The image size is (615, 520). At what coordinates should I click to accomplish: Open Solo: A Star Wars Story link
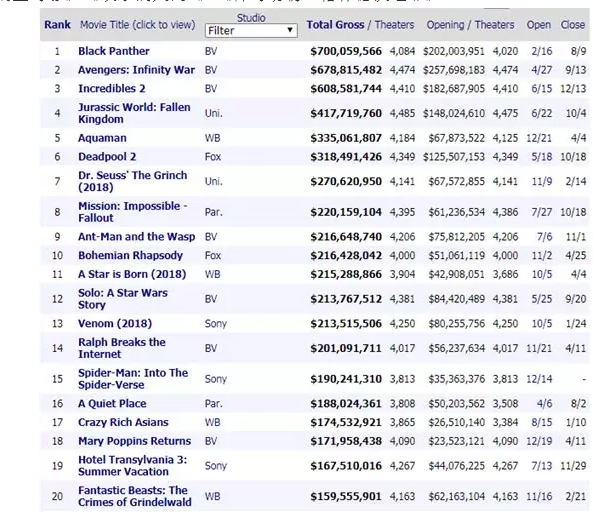pos(123,299)
